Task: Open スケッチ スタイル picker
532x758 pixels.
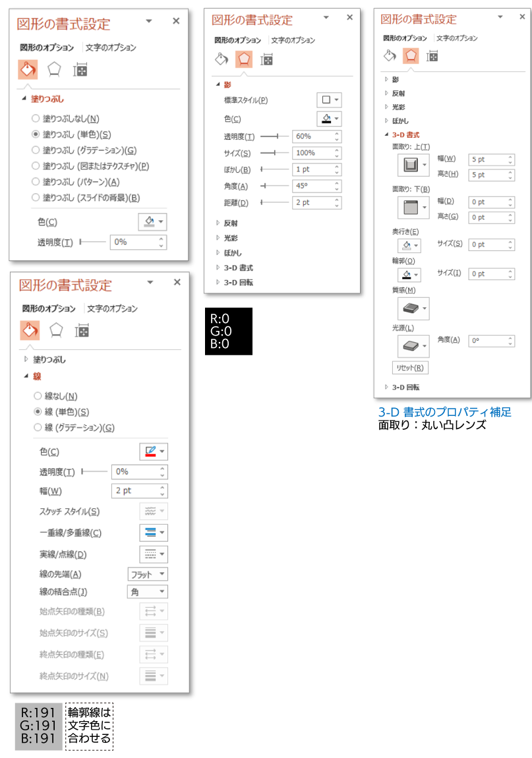Action: click(154, 511)
